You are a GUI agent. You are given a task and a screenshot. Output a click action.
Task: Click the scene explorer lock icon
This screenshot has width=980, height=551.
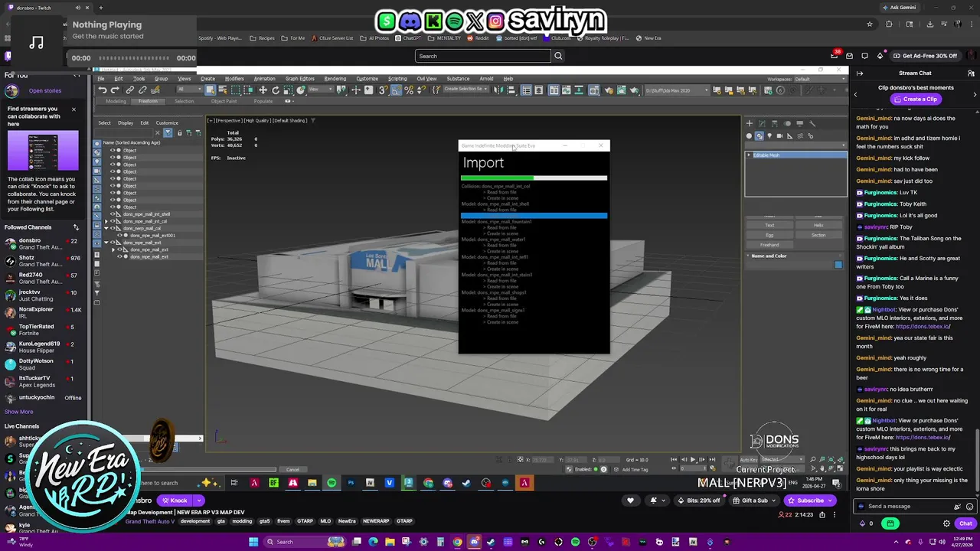coord(180,133)
